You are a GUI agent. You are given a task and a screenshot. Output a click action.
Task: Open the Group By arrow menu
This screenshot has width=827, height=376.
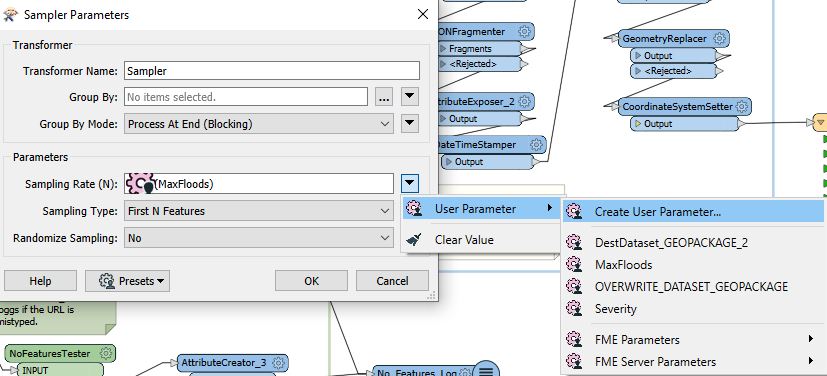click(x=410, y=97)
